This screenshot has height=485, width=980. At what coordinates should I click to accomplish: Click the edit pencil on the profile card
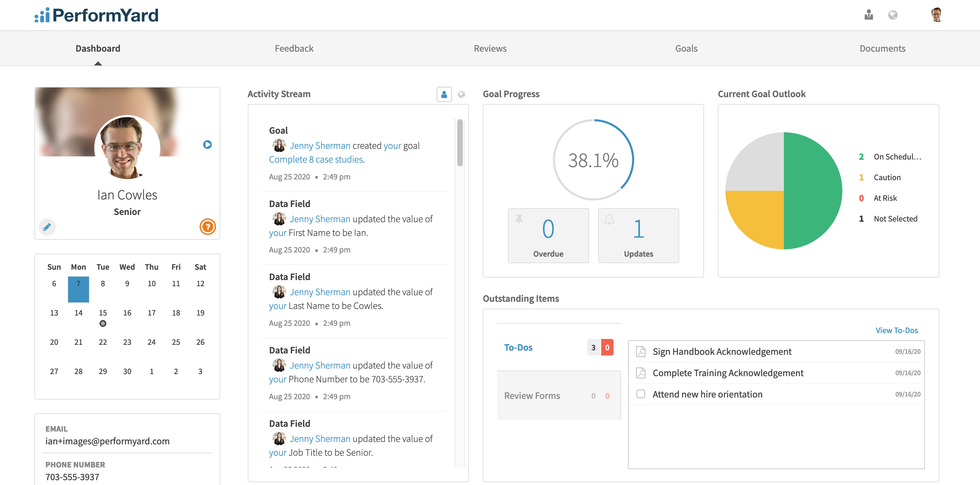(47, 227)
